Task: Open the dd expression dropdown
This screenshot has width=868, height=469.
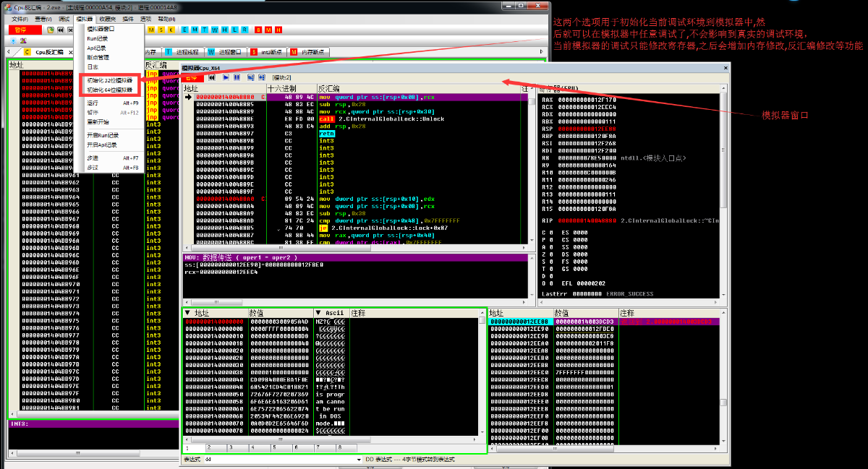Action: click(x=359, y=460)
